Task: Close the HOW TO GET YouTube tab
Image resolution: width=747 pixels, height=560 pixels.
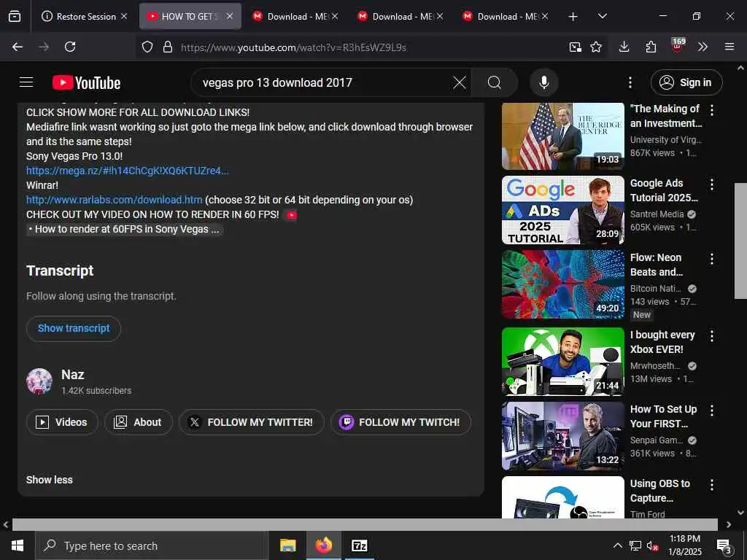Action: coord(230,16)
